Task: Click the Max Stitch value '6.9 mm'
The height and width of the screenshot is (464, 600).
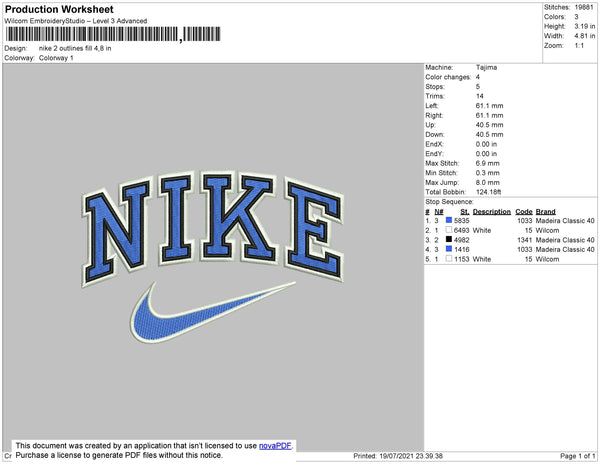Action: (488, 163)
